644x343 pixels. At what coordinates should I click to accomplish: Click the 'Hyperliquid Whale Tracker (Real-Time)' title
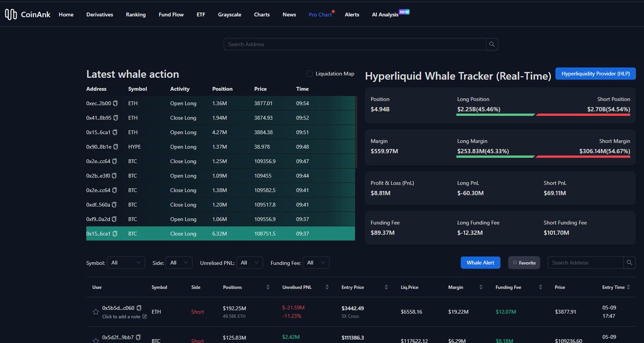pos(458,76)
